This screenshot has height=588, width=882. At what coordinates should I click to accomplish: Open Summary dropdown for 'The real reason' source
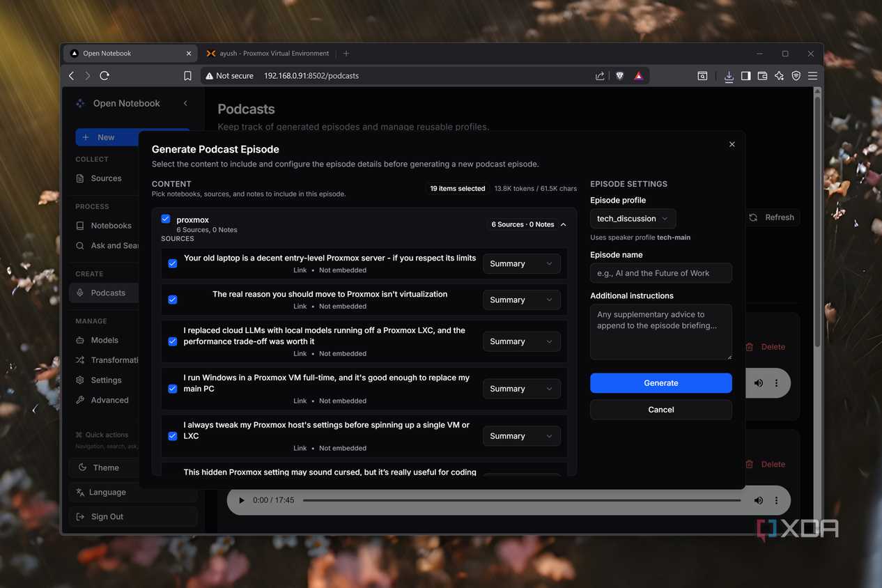(x=521, y=300)
